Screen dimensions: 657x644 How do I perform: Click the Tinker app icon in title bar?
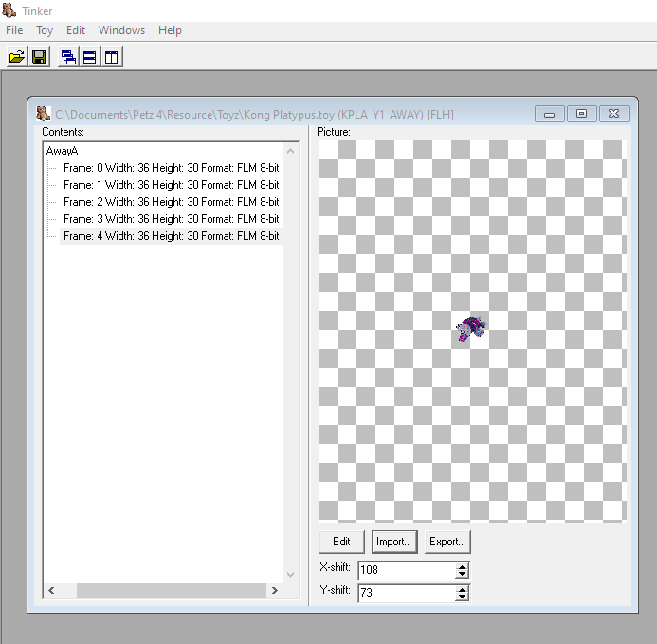[x=9, y=10]
